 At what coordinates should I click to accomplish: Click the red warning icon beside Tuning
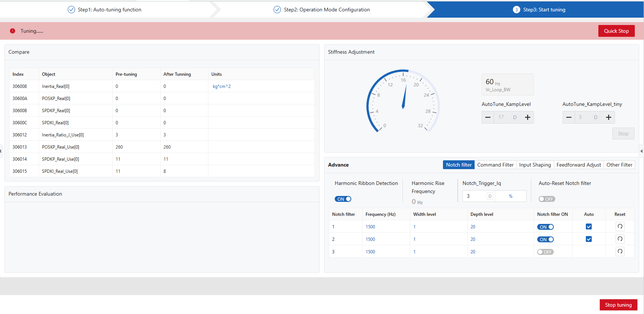pyautogui.click(x=13, y=31)
